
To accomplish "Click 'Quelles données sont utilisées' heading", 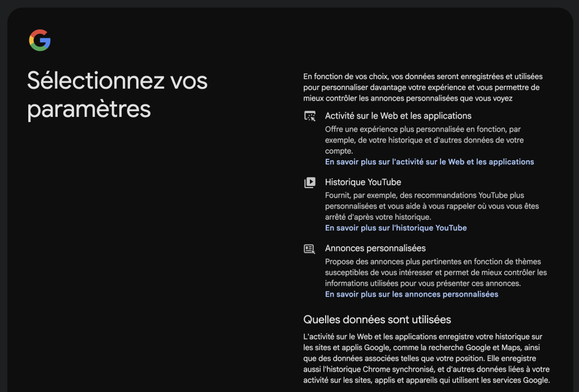I will click(377, 319).
